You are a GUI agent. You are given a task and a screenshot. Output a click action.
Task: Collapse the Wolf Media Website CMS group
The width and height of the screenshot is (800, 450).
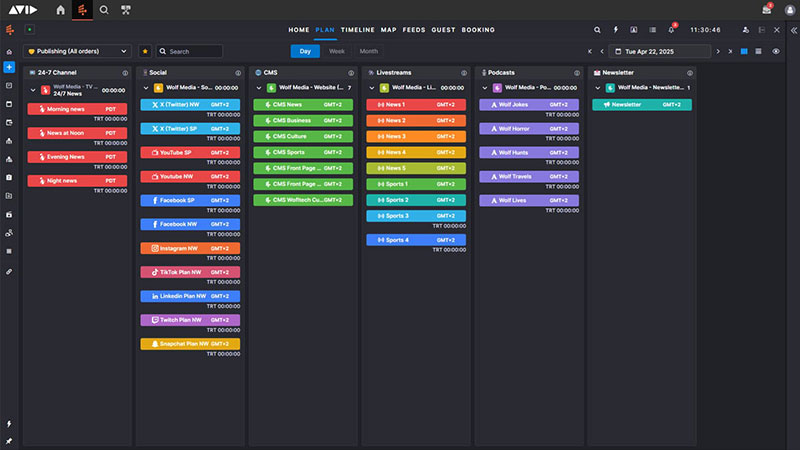[x=259, y=88]
